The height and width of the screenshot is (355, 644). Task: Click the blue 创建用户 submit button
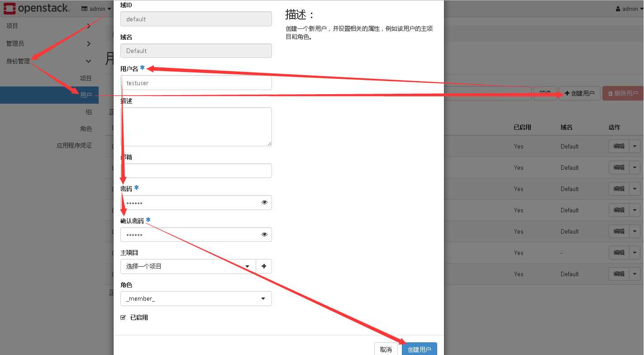coord(420,349)
